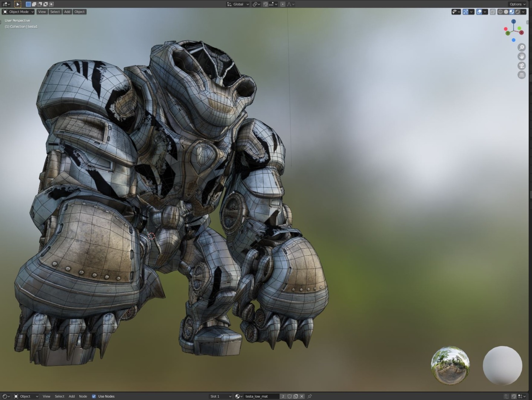Open the shader editor type dropdown
This screenshot has height=400, width=532.
click(x=6, y=396)
